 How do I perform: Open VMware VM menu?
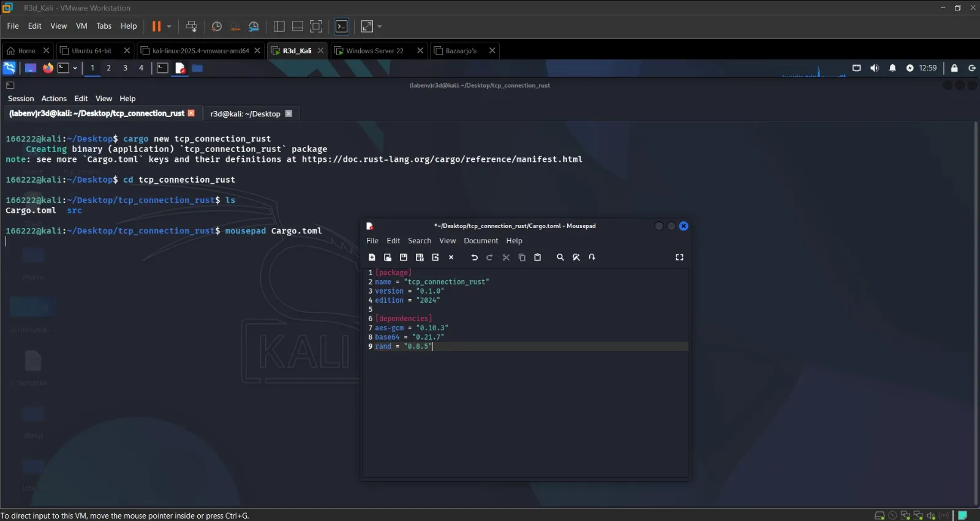pos(81,26)
